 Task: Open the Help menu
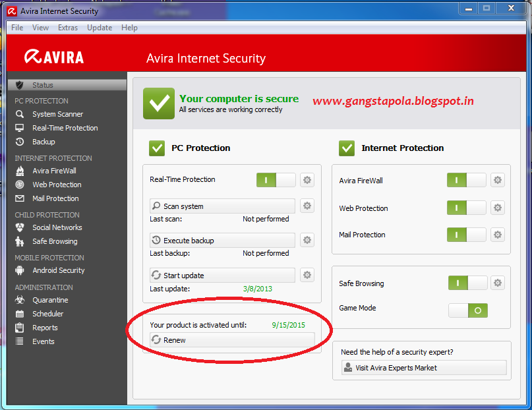point(129,28)
